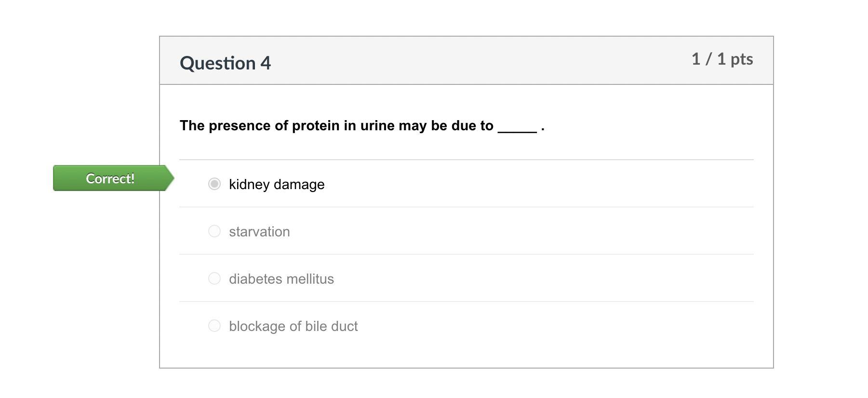The height and width of the screenshot is (398, 868).
Task: Click the 1 / 1 pts score label
Action: click(722, 59)
